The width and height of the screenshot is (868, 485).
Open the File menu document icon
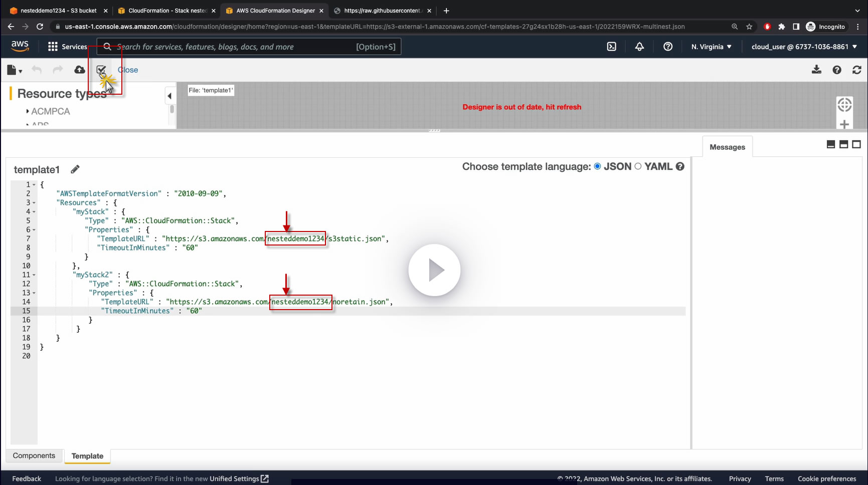tap(15, 70)
